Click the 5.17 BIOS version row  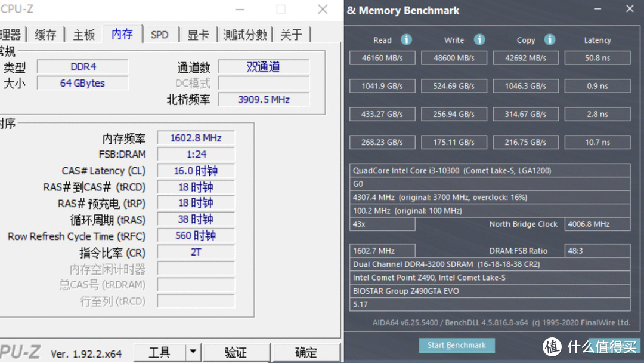[x=490, y=304]
